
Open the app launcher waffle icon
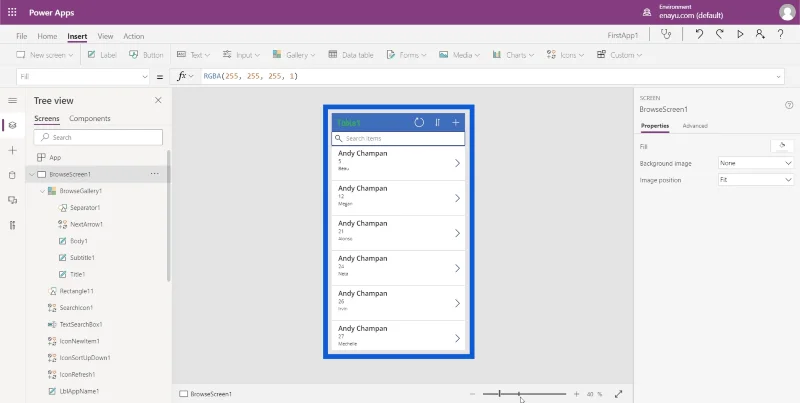(12, 12)
